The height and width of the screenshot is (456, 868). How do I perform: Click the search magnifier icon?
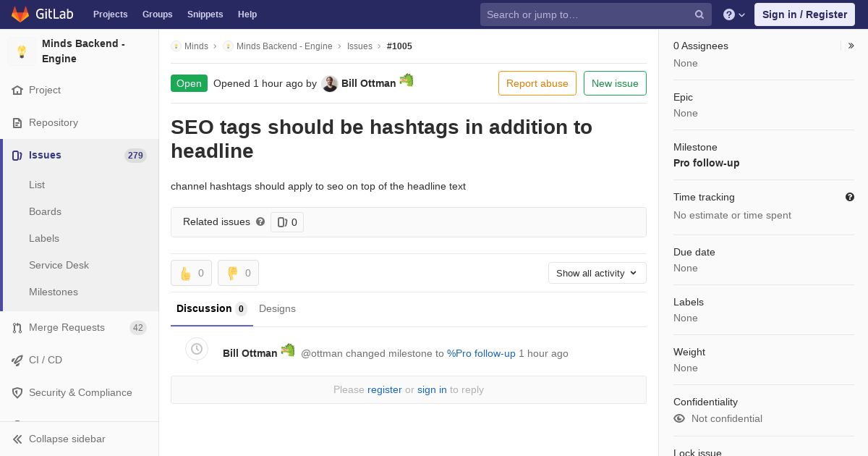pyautogui.click(x=699, y=14)
